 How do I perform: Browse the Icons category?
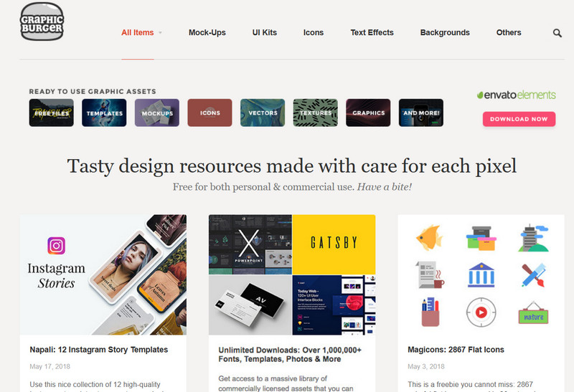tap(314, 32)
